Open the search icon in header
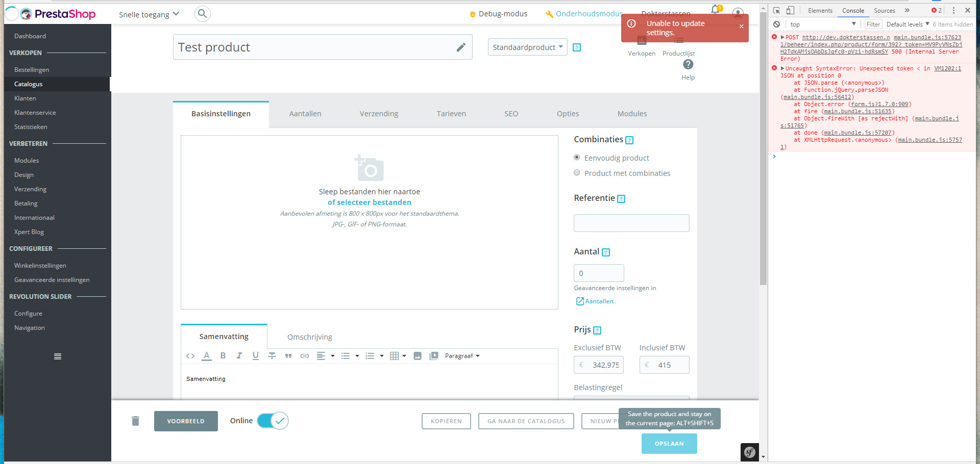Image resolution: width=980 pixels, height=464 pixels. tap(203, 14)
